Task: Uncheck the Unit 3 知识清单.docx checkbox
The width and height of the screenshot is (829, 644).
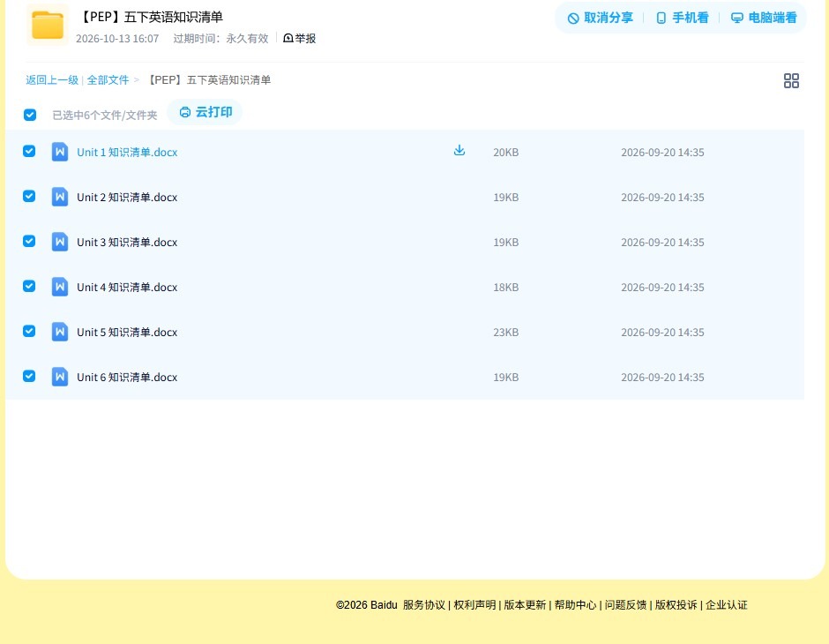Action: 29,241
